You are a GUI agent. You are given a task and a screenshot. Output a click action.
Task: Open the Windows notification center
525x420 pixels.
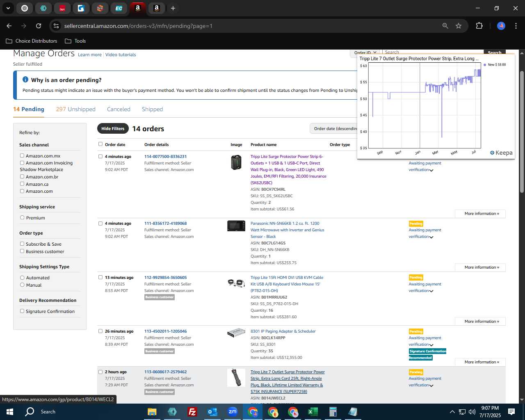pos(511,412)
